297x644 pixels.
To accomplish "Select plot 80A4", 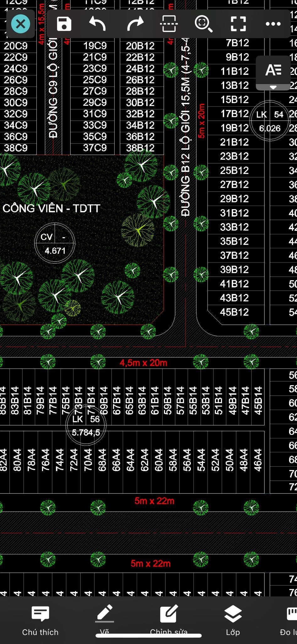I will [x=17, y=460].
